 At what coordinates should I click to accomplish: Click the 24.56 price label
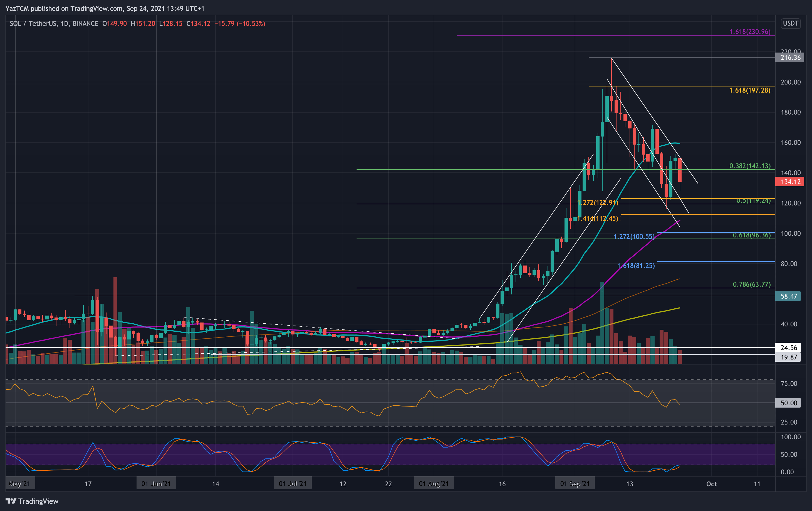[x=789, y=348]
